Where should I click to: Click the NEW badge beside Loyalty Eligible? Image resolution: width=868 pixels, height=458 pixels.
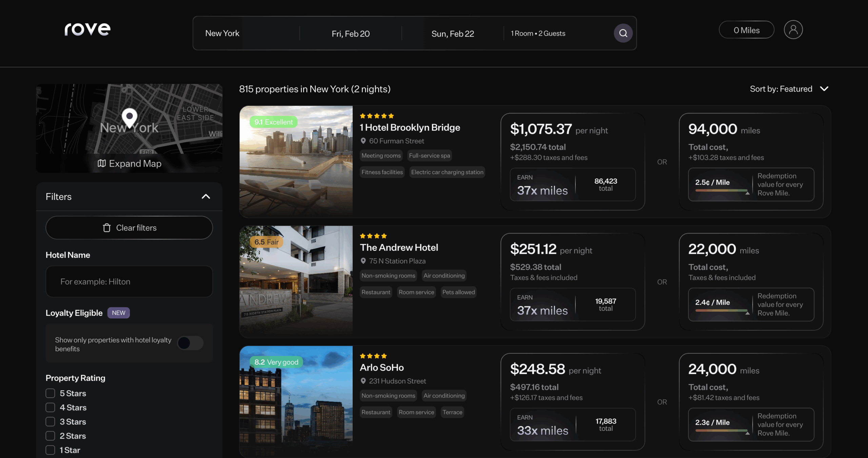pyautogui.click(x=118, y=313)
